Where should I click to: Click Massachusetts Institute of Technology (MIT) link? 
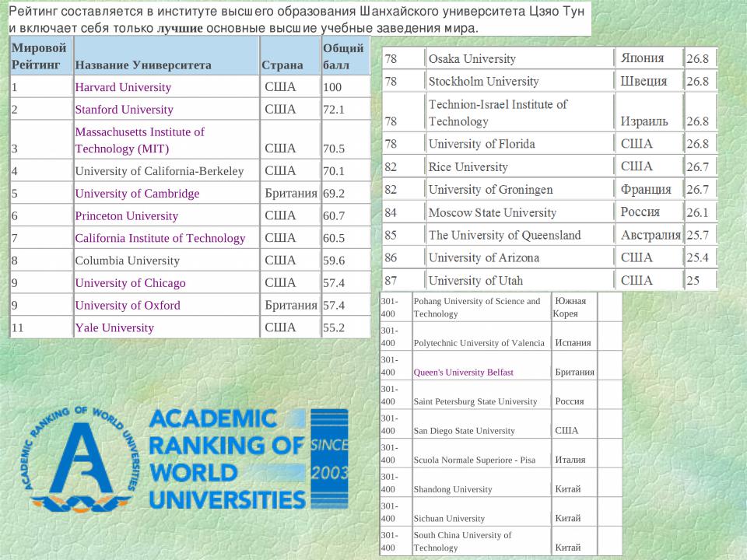[x=139, y=140]
